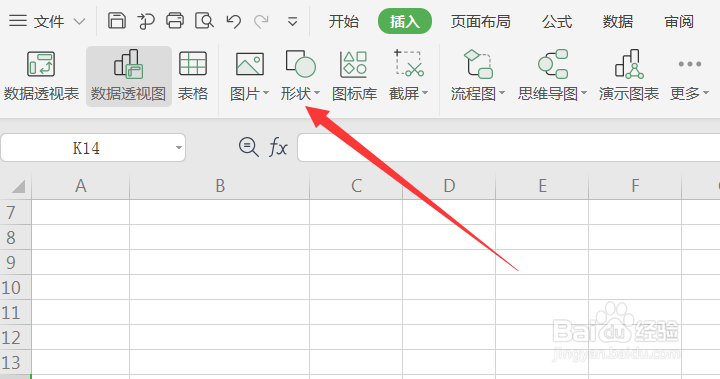This screenshot has width=720, height=379.
Task: Insert a 表格 table
Action: pos(193,76)
